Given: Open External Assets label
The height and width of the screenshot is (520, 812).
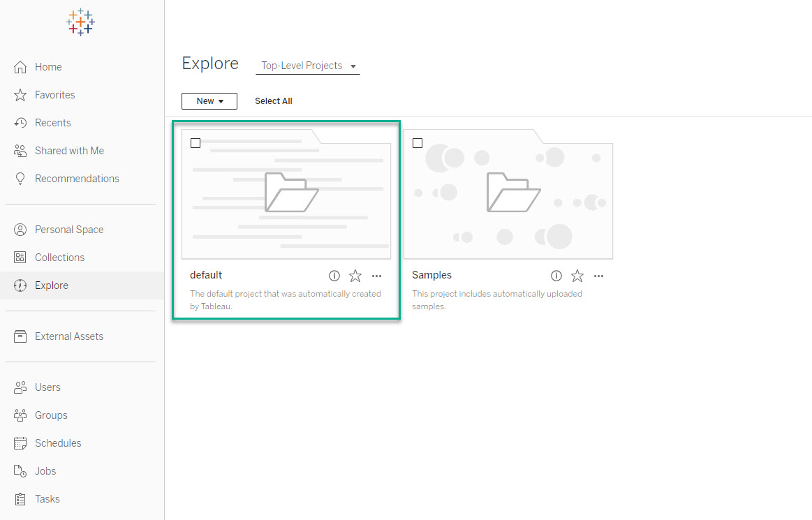Looking at the screenshot, I should (x=69, y=336).
